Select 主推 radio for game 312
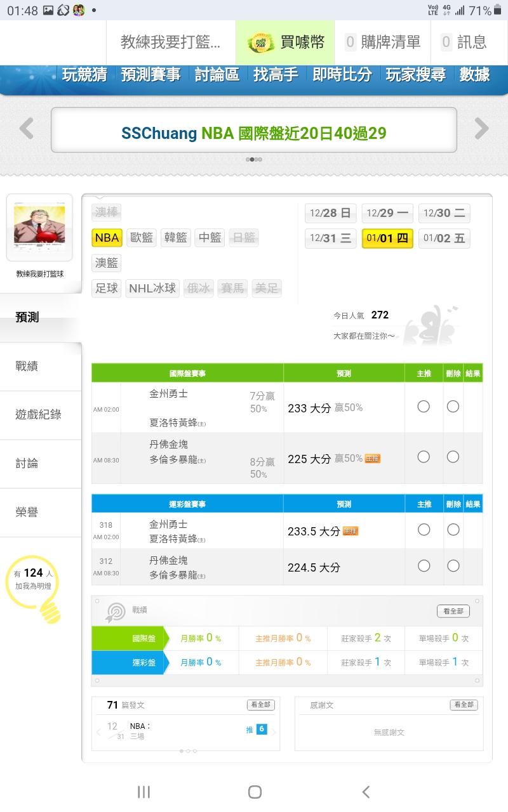Viewport: 508px width, 812px height. [x=424, y=566]
